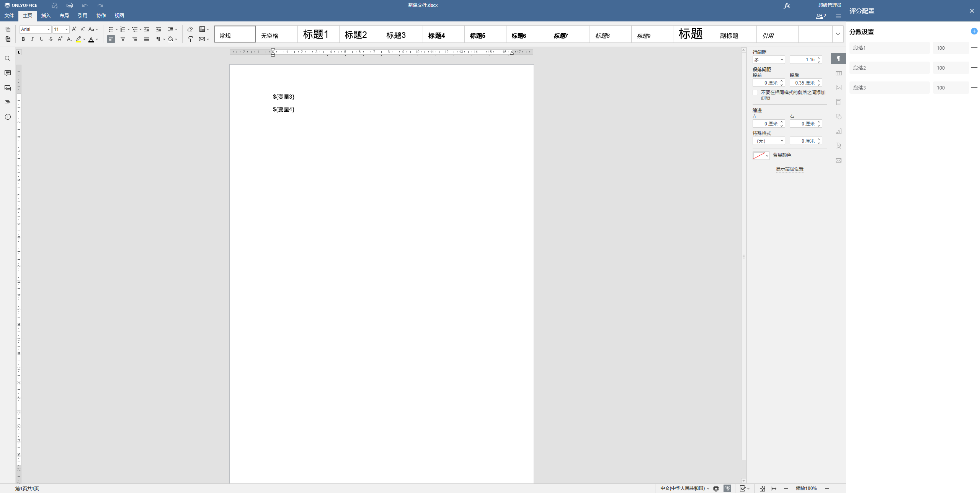Open image settings in right sidebar
Screen dimensions: 980x493
click(x=839, y=88)
